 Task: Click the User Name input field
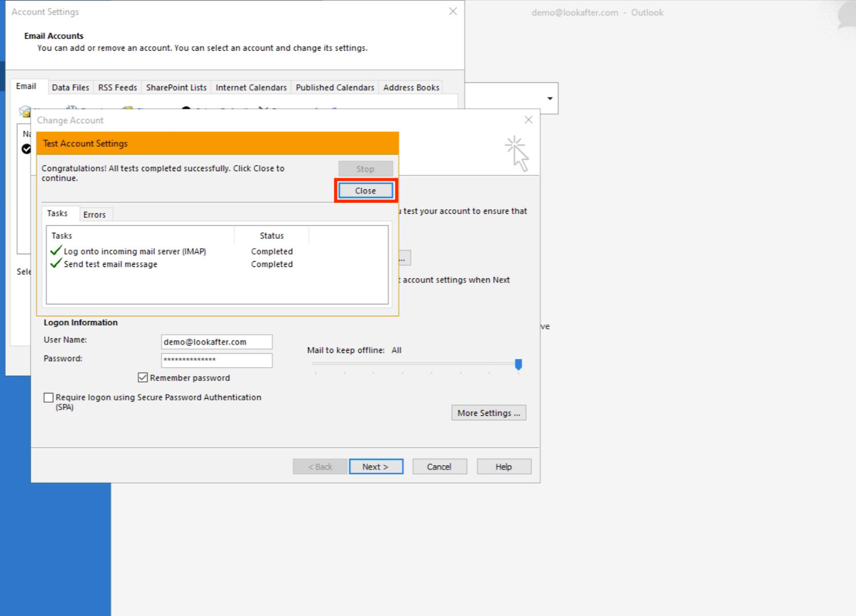point(216,342)
